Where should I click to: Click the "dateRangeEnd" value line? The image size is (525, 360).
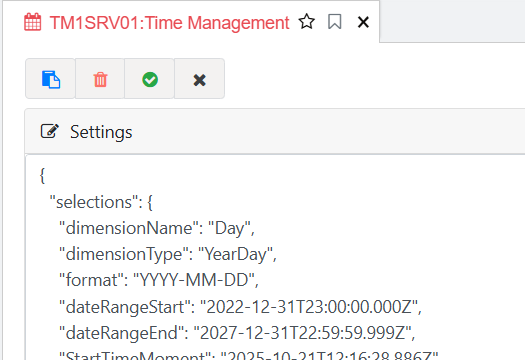tap(237, 333)
